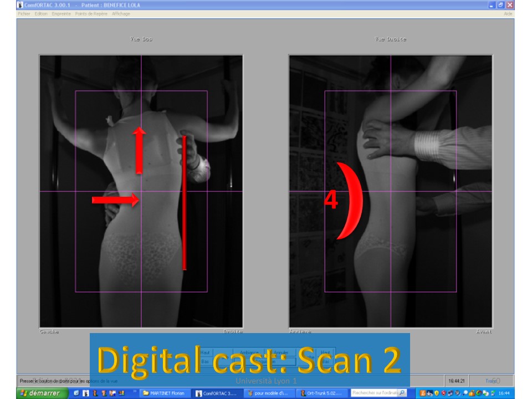Click the Vue Droite side-view scan image
532x399 pixels.
[391, 191]
